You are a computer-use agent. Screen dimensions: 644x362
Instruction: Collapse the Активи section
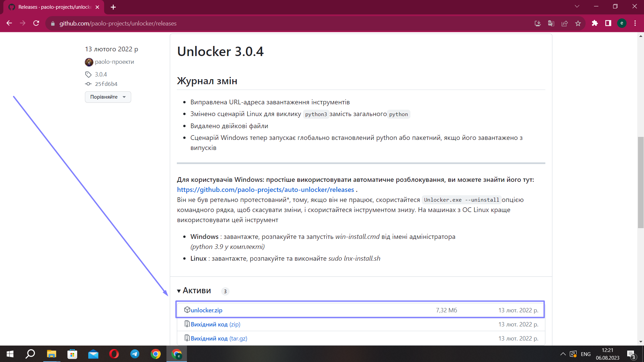point(194,291)
